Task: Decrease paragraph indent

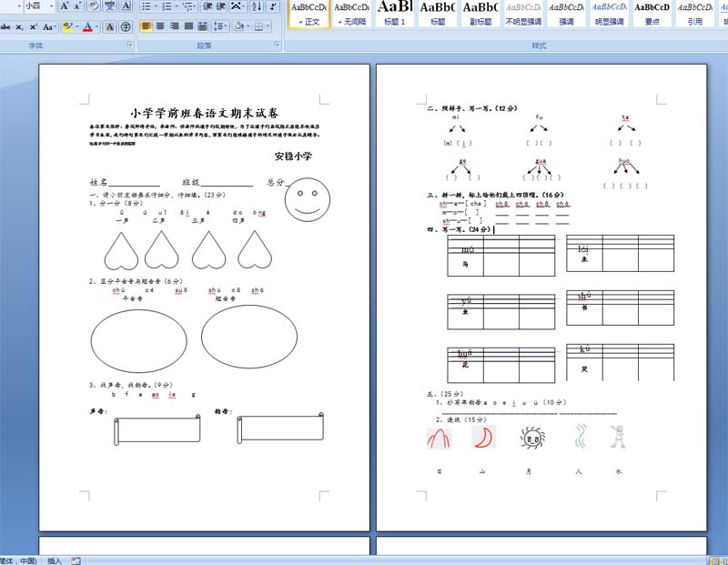Action: tap(207, 6)
